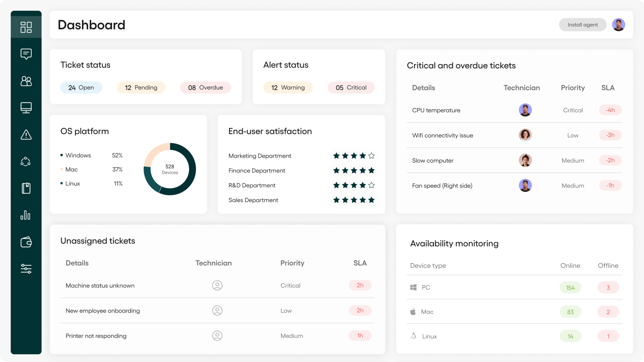Toggle the 12 Warning alert filter
Screen dimensions: 644x362
coord(288,87)
